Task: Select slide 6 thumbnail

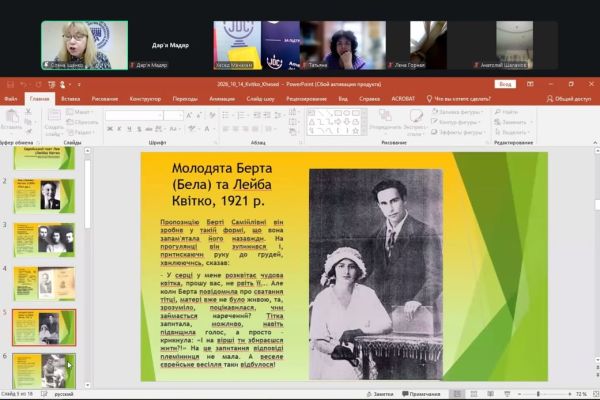Action: (x=44, y=371)
